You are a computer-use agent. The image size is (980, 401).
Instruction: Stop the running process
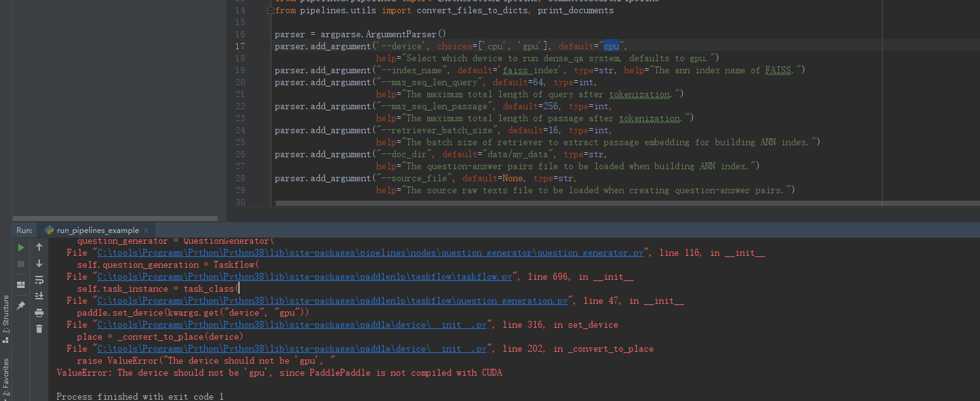coord(21,263)
